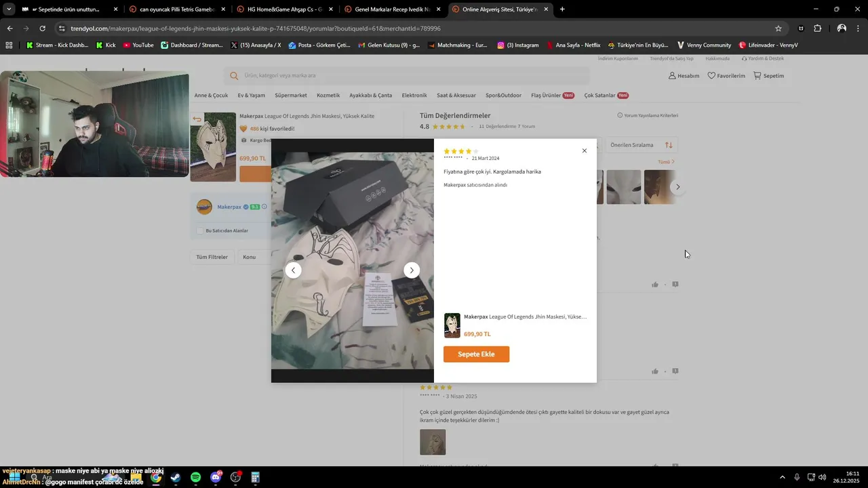Open Discord from the taskbar

pyautogui.click(x=216, y=477)
